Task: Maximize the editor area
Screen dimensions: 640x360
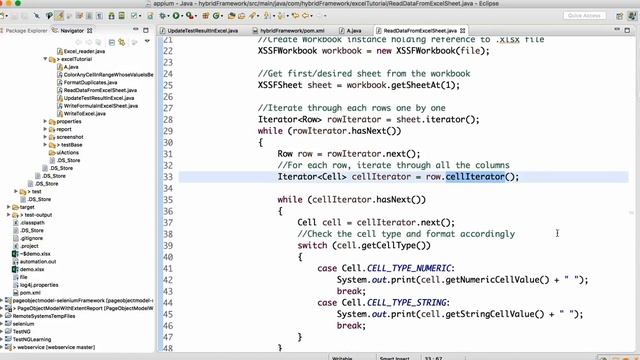Action: pos(627,30)
